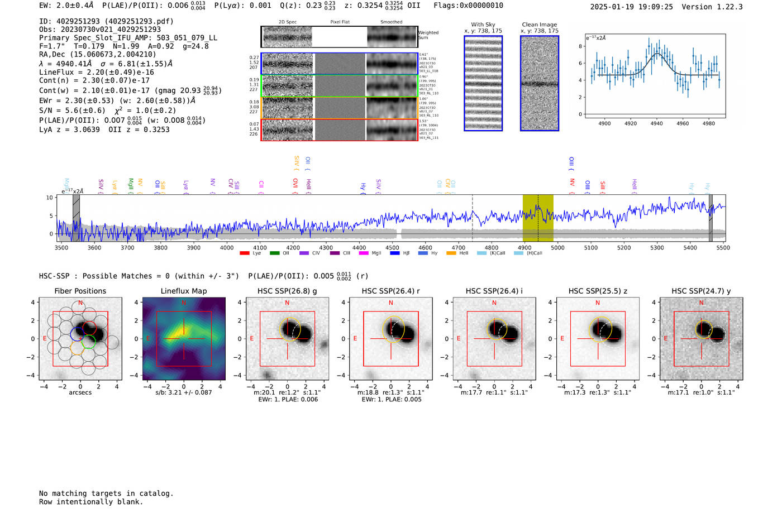Click the S/N = 5.6(±0.6) line
782x532 pixels.
tap(73, 110)
